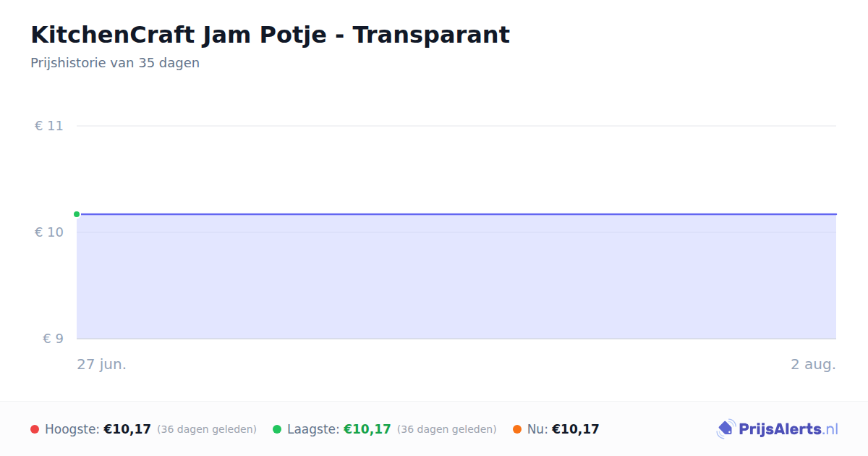Click the green lowest-price marker on chart
This screenshot has width=868, height=456.
[x=77, y=214]
